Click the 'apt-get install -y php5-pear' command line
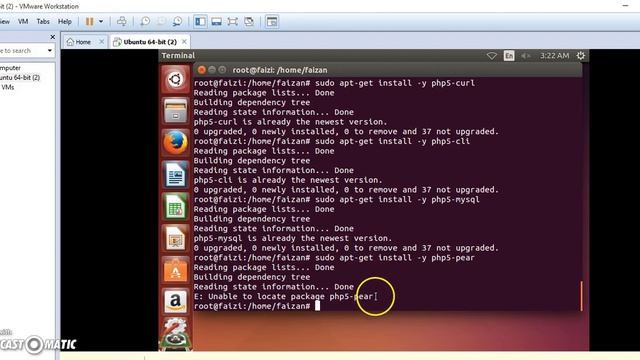 pos(334,258)
